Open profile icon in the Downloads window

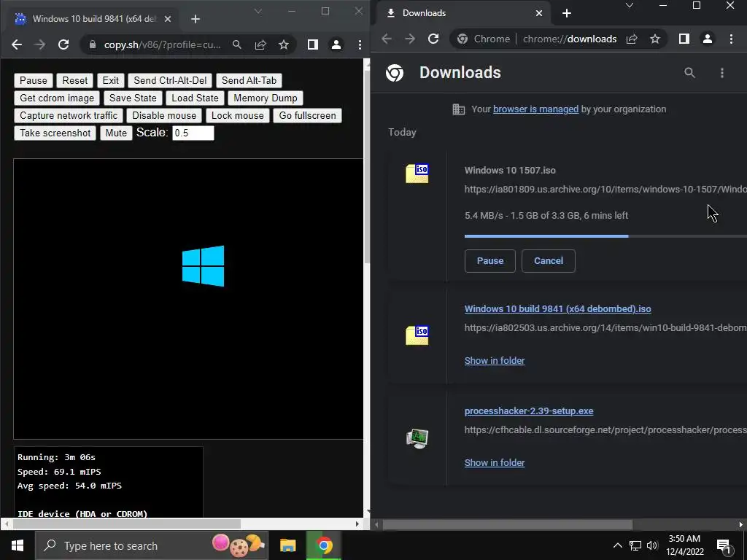tap(708, 39)
